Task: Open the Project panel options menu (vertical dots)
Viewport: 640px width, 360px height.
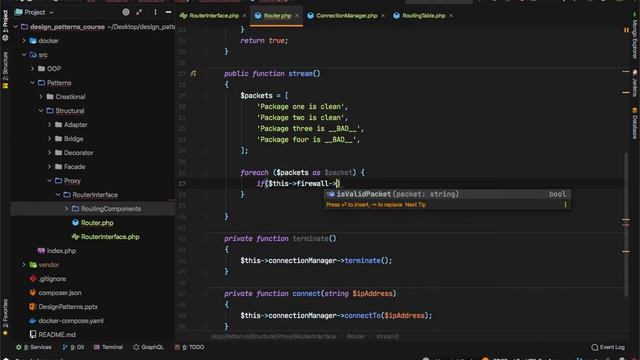Action: click(x=155, y=12)
